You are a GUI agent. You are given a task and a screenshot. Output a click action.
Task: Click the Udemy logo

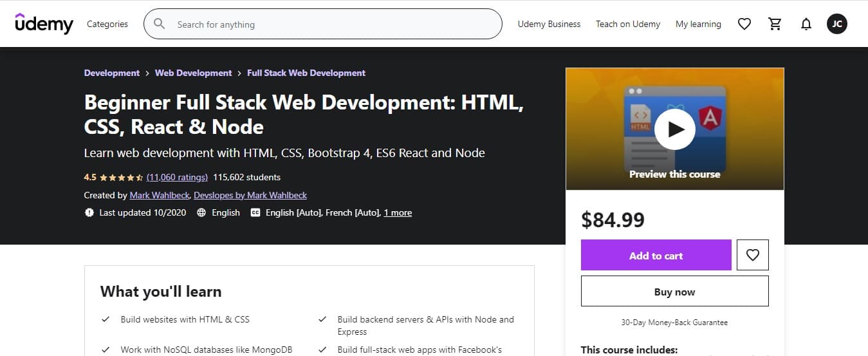[44, 23]
